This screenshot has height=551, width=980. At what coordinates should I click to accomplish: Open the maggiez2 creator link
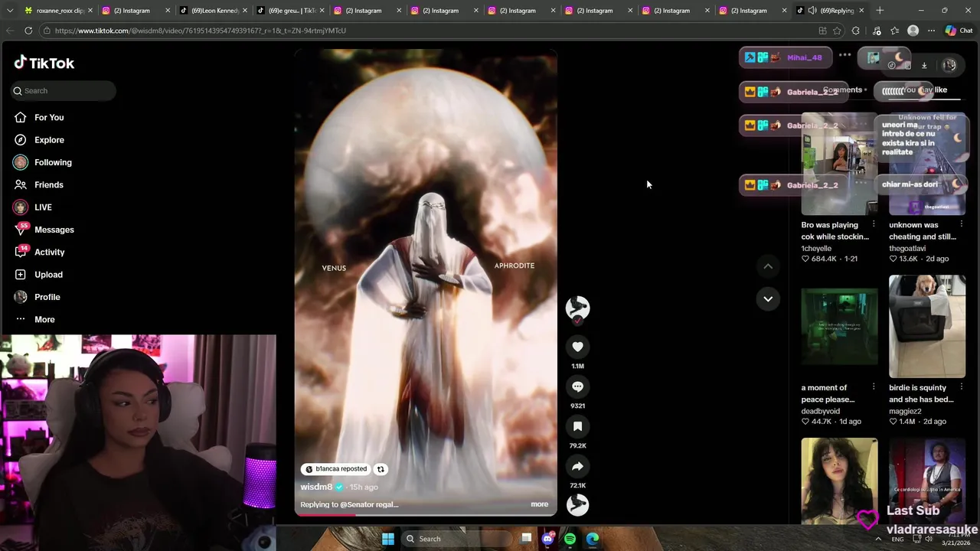coord(905,411)
